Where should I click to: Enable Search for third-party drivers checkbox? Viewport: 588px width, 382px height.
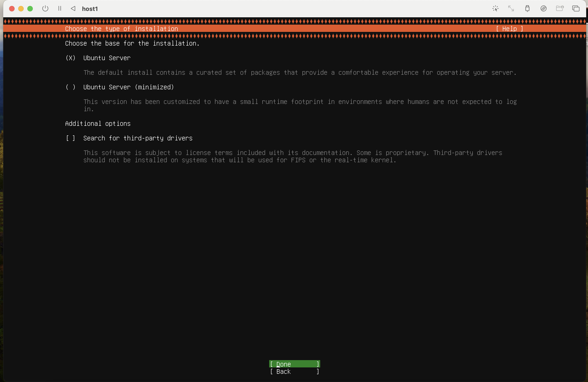(x=70, y=138)
